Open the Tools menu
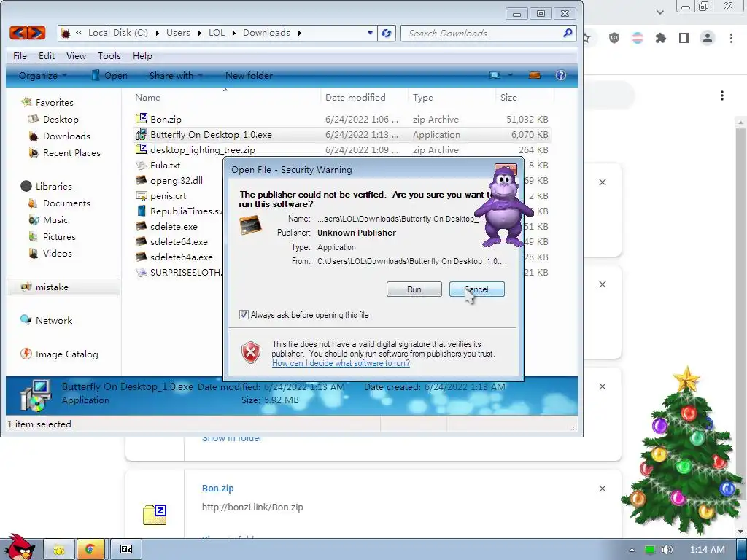The width and height of the screenshot is (747, 560). coord(109,55)
